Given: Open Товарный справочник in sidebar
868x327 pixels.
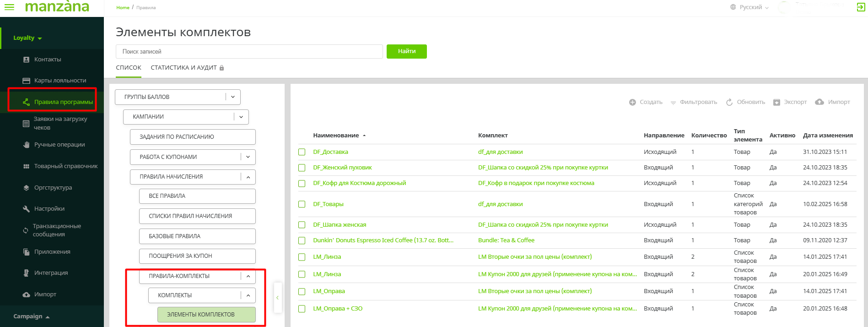Looking at the screenshot, I should pos(65,166).
